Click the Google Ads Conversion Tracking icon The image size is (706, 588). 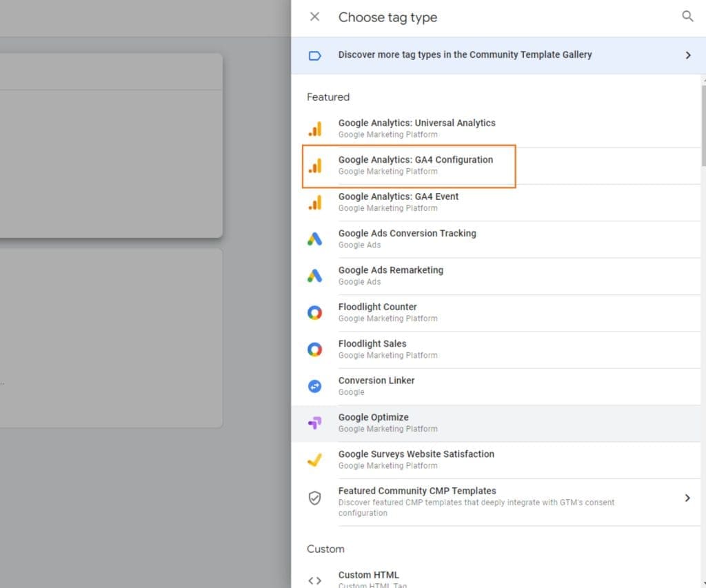coord(315,239)
